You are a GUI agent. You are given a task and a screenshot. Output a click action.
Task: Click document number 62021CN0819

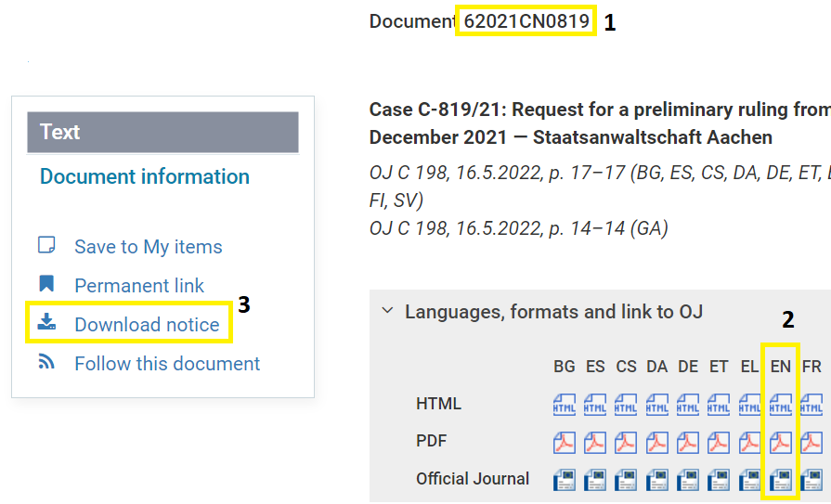526,20
